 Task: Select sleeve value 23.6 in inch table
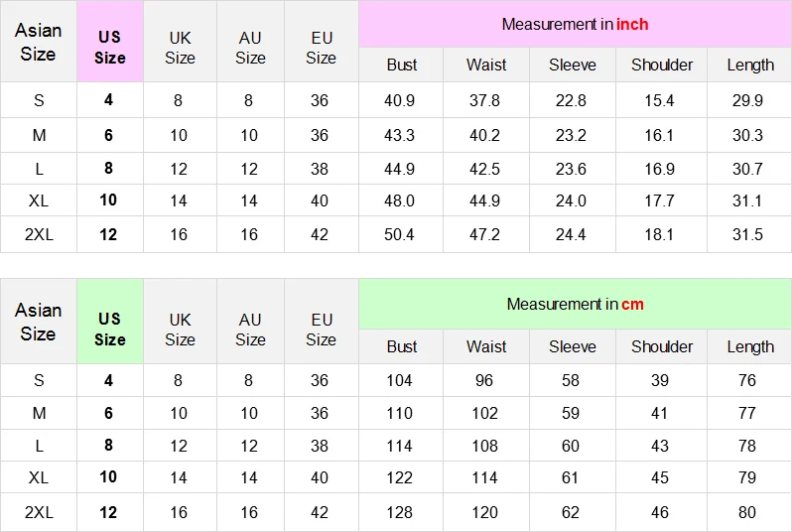571,169
